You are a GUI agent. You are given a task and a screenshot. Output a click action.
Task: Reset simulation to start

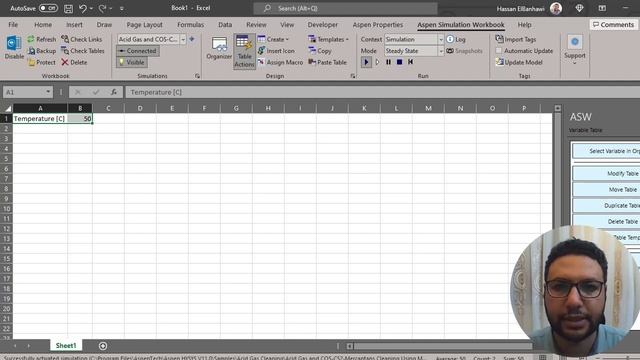tap(411, 62)
